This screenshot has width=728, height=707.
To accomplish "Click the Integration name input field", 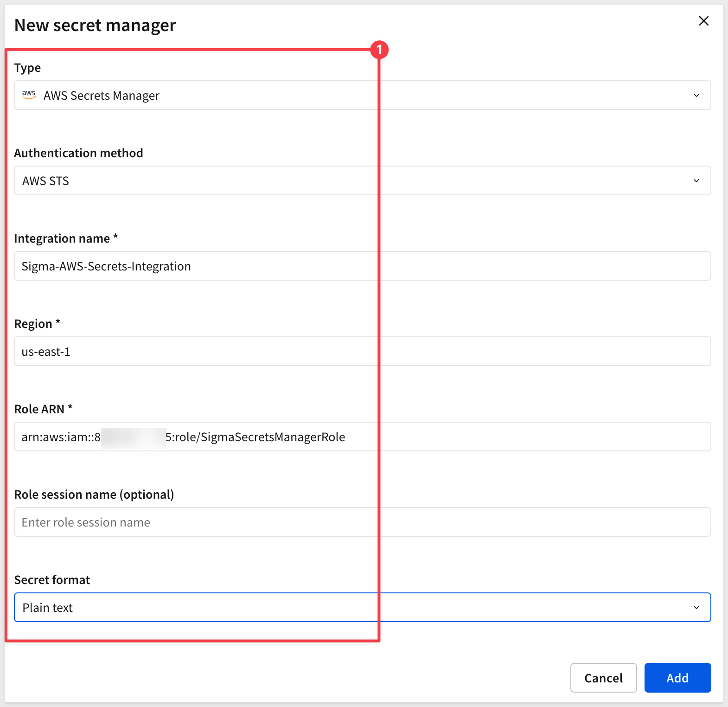I will pos(362,266).
